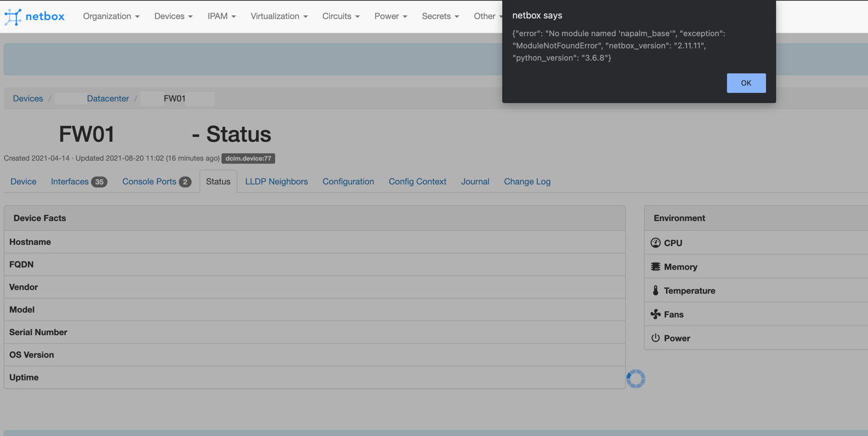Click the Fans icon
Screen dimensions: 868x436
pyautogui.click(x=656, y=314)
